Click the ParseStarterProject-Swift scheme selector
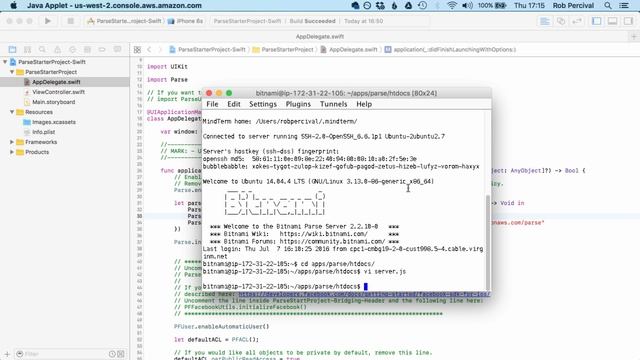 tap(125, 21)
